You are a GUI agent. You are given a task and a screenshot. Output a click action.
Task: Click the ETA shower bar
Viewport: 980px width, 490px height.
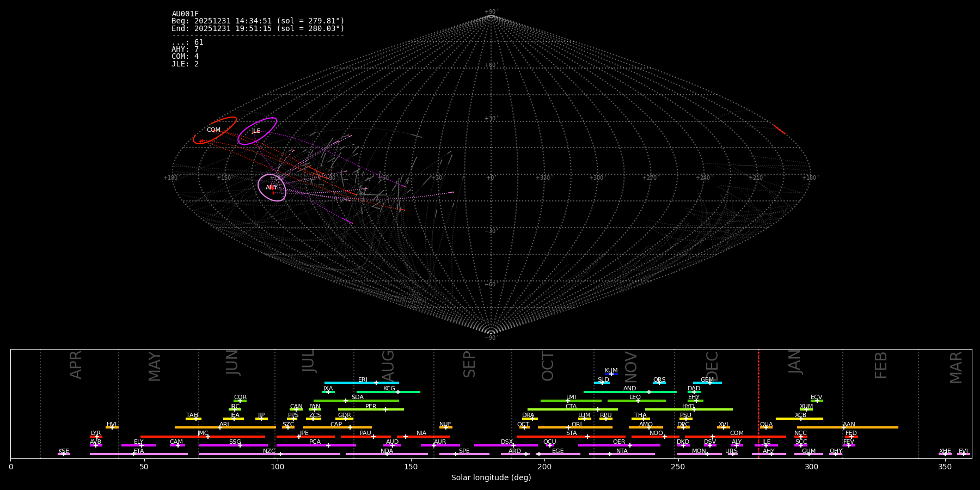click(x=139, y=454)
